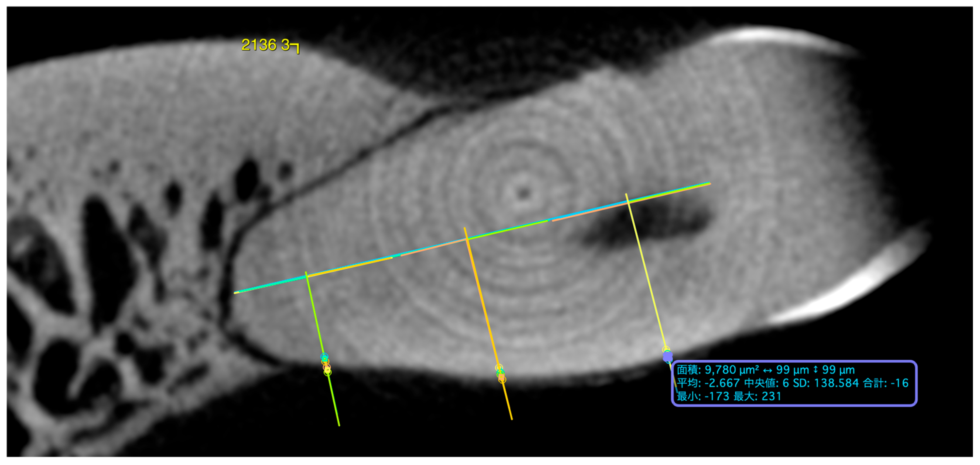980x465 pixels.
Task: Click the dark elongated void right of ring center
Action: click(647, 224)
